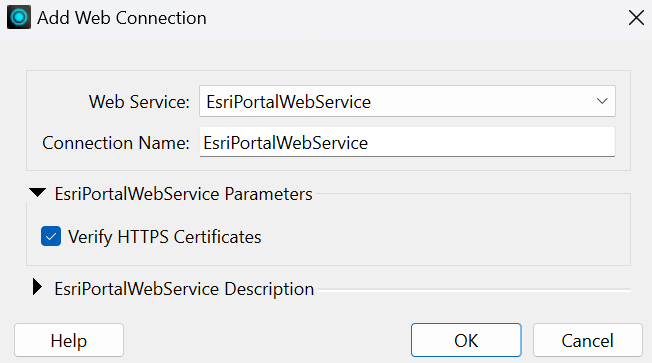Screen dimensions: 652x363
Task: Click the Help button
Action: [x=69, y=341]
